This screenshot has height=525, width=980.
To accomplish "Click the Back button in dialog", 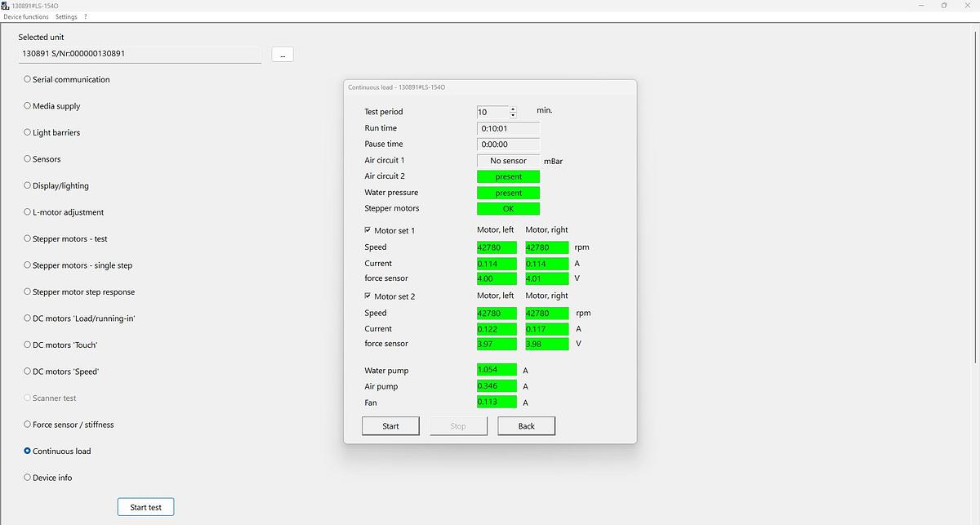I will click(x=526, y=426).
